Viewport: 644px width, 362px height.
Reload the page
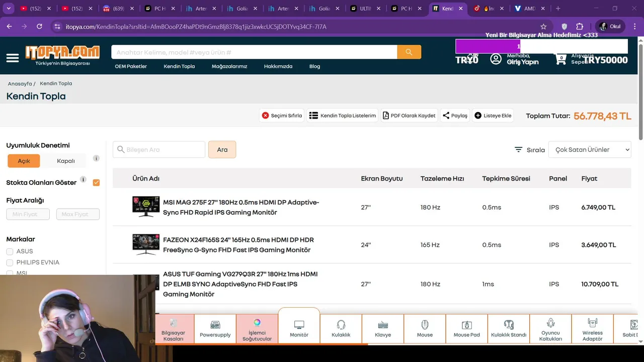click(x=39, y=27)
